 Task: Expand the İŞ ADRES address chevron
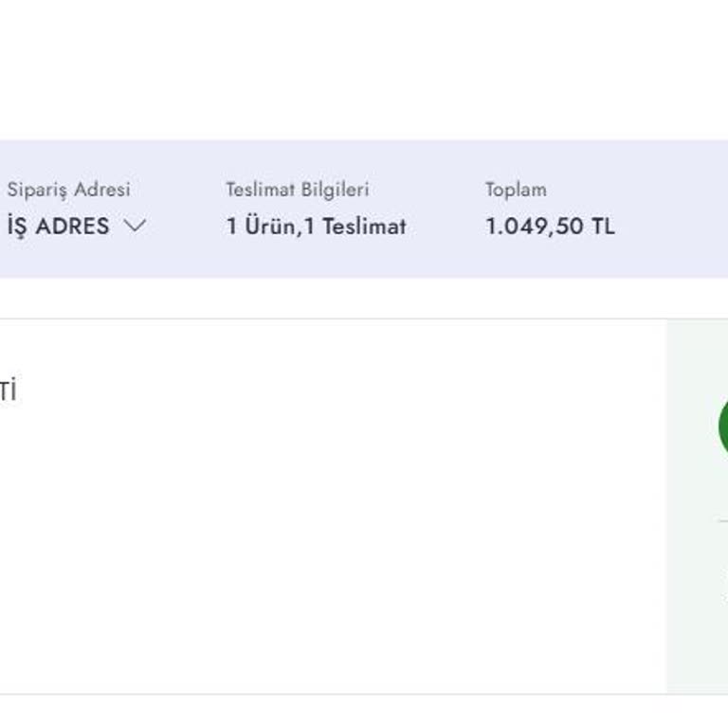click(136, 227)
